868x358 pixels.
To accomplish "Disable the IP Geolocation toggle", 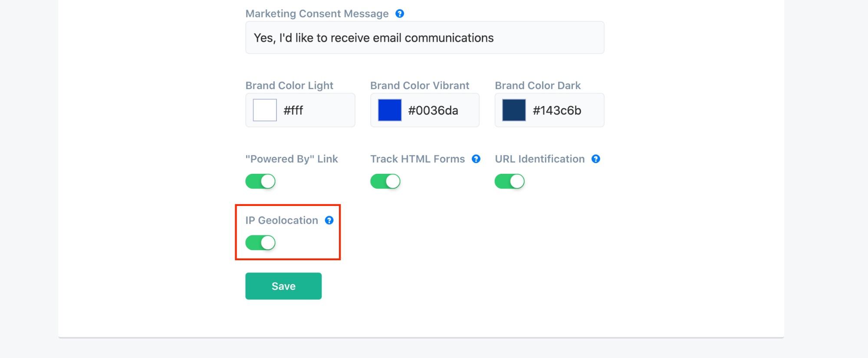I will pos(260,243).
